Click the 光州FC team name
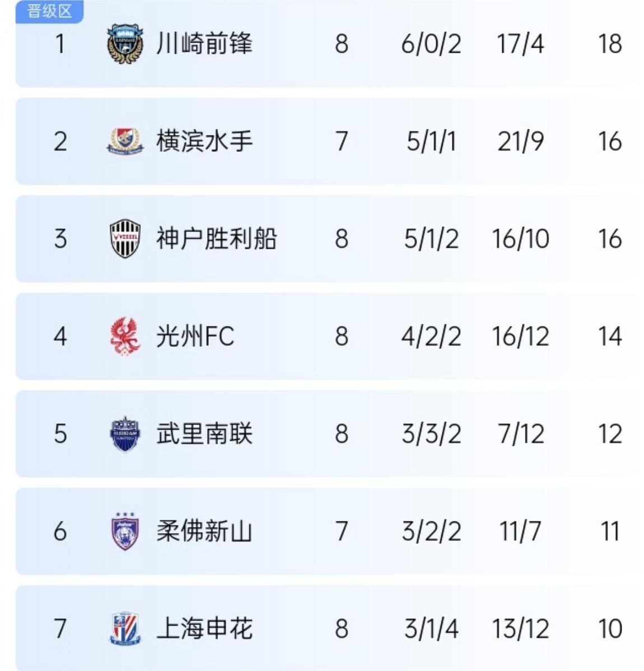 coord(194,335)
